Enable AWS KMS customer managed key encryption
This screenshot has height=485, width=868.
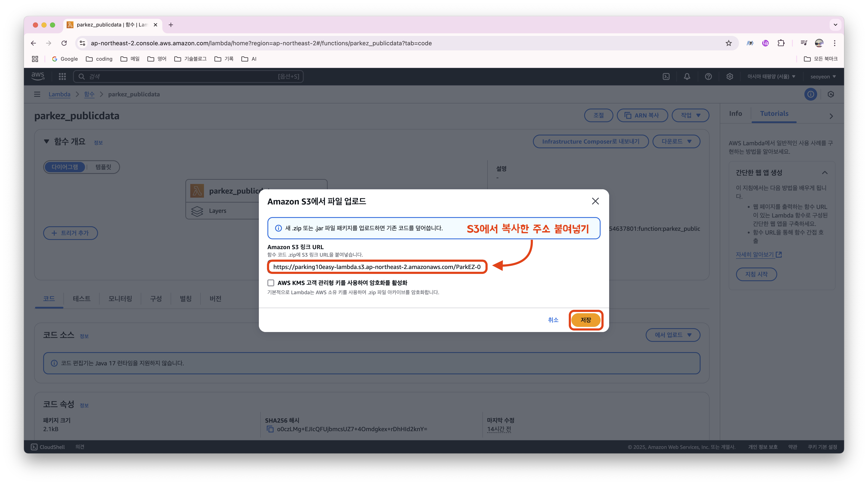coord(271,283)
